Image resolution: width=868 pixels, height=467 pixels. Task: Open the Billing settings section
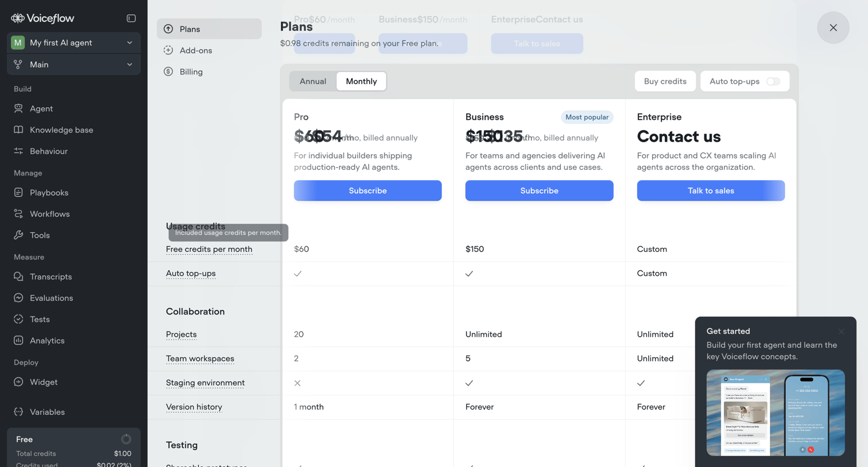tap(209, 72)
